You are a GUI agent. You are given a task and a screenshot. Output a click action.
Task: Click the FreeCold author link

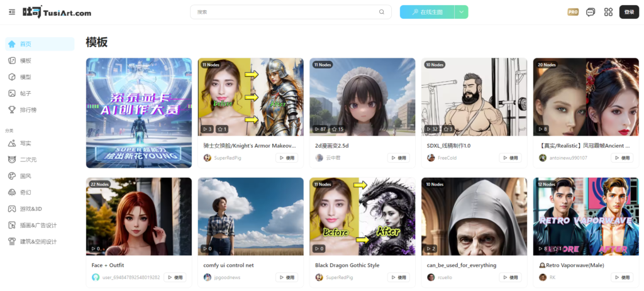click(x=448, y=158)
